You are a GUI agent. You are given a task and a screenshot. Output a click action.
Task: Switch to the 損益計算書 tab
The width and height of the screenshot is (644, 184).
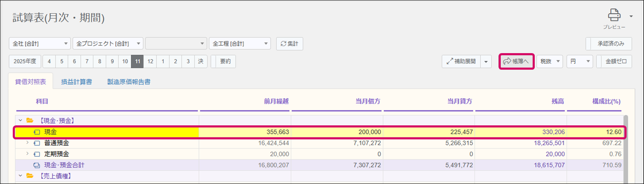coord(77,82)
